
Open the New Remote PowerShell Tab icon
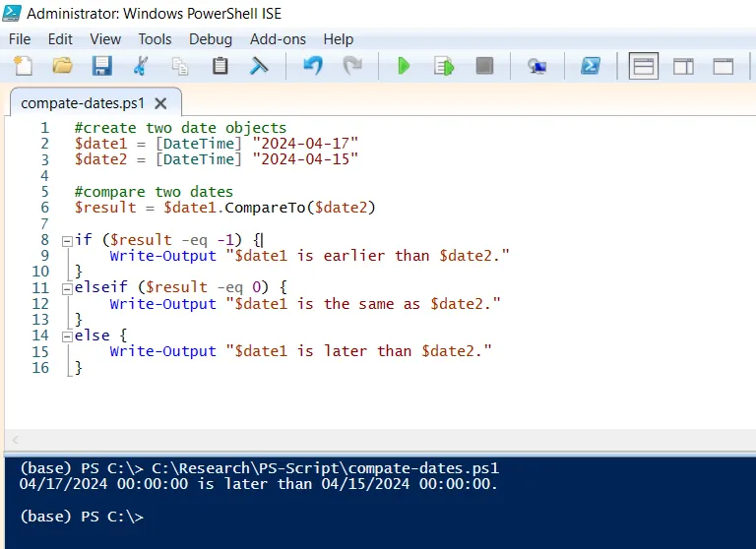[x=536, y=66]
